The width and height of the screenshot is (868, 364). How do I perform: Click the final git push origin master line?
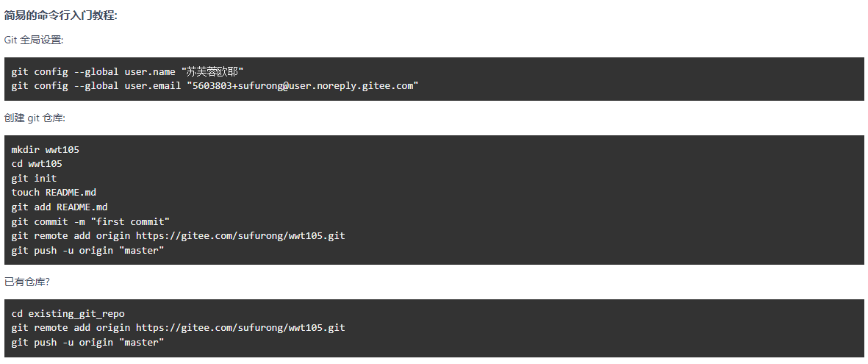tap(87, 342)
